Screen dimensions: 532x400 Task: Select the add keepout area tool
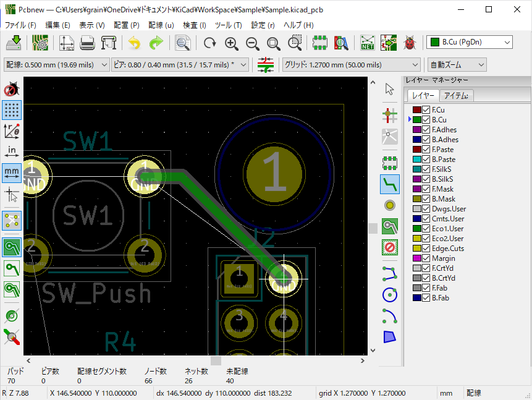389,247
